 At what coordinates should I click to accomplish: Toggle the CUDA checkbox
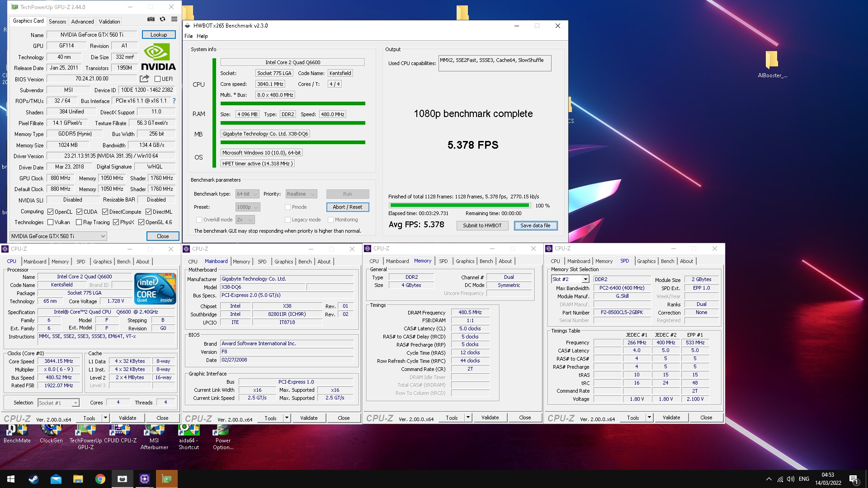pyautogui.click(x=79, y=212)
